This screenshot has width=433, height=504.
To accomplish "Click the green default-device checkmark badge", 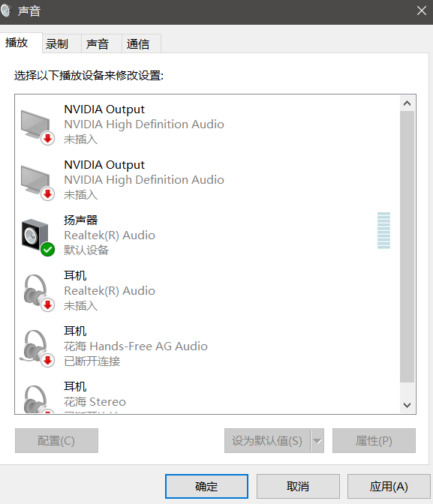I will pyautogui.click(x=47, y=250).
